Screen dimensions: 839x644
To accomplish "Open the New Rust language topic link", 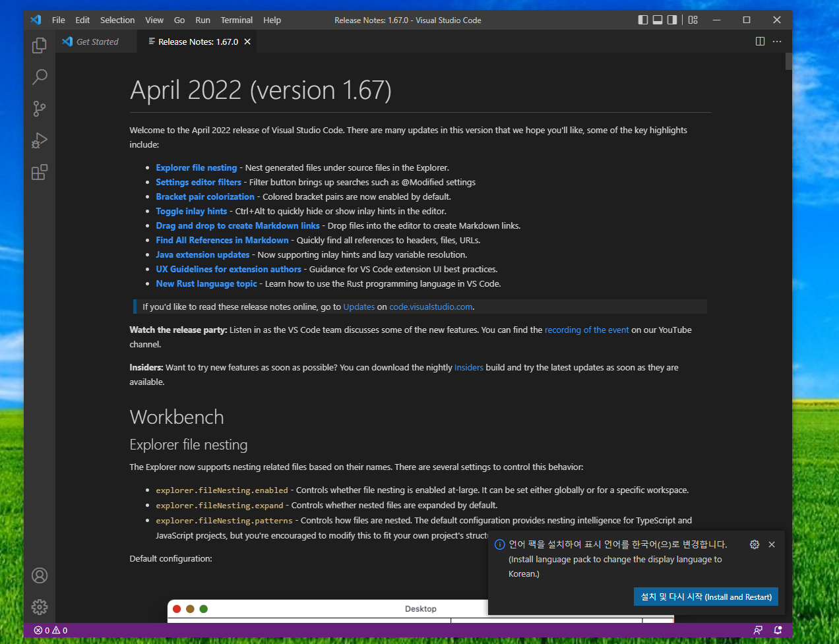I will coord(206,283).
